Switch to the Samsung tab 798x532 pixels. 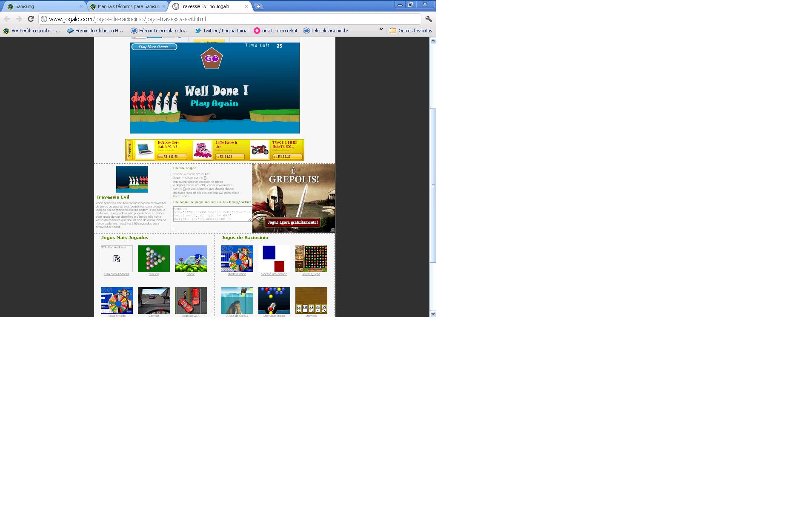[44, 6]
